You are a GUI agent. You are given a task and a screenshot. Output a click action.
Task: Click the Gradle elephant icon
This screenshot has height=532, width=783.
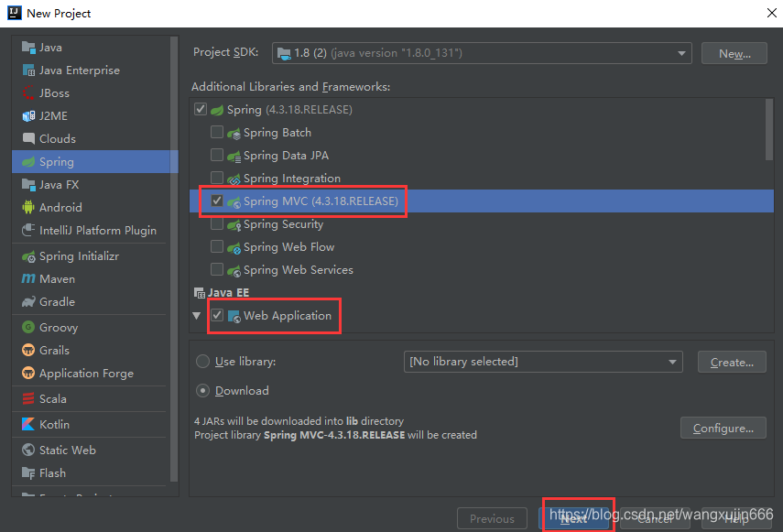click(28, 301)
